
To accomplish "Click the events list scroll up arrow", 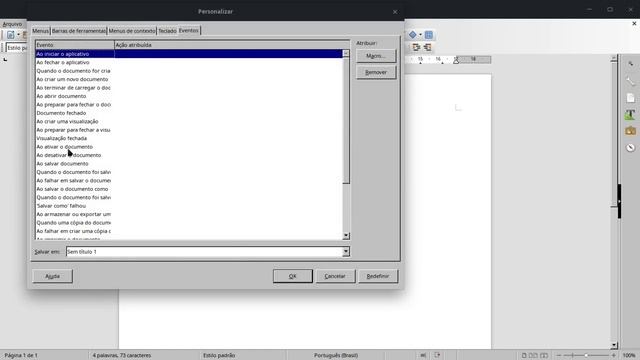I will click(x=346, y=53).
